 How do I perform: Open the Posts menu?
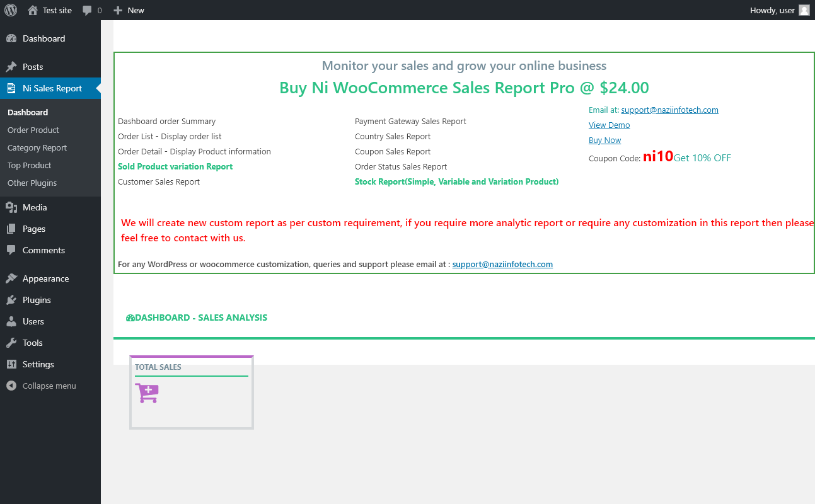point(50,67)
